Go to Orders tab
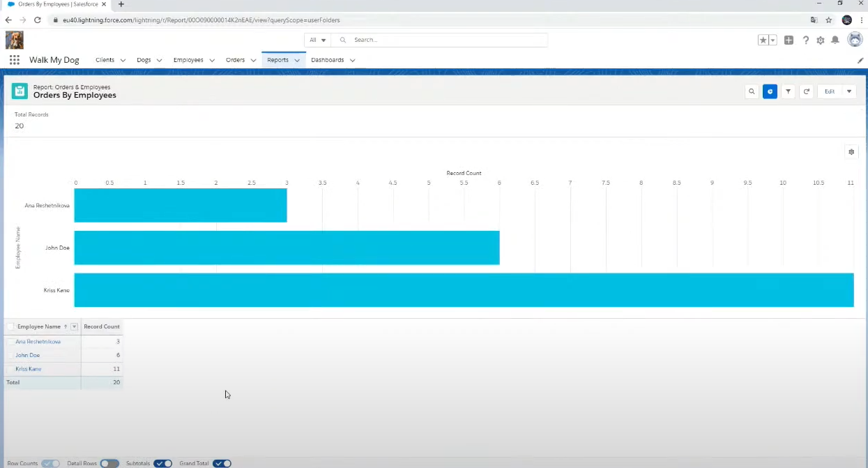 (x=236, y=60)
